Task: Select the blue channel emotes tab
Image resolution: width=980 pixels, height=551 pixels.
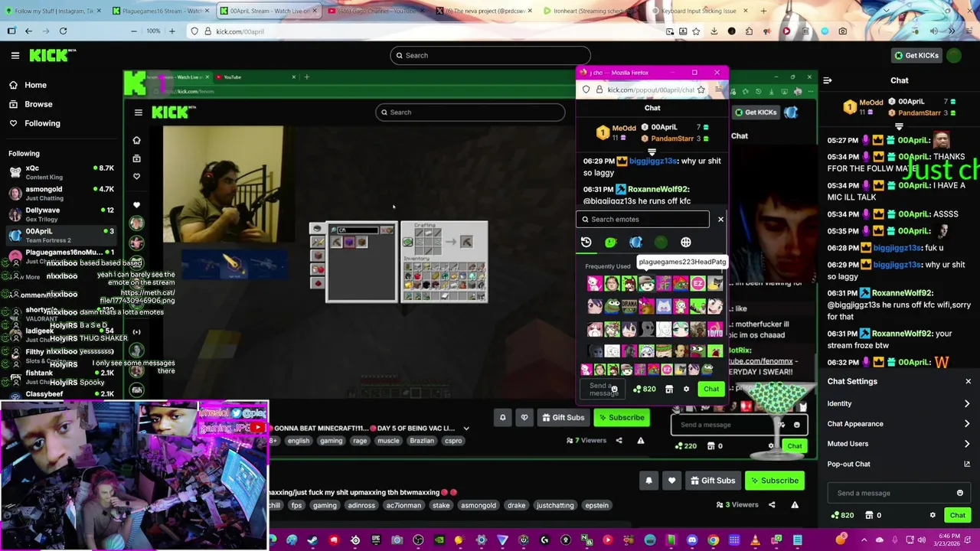Action: tap(635, 243)
